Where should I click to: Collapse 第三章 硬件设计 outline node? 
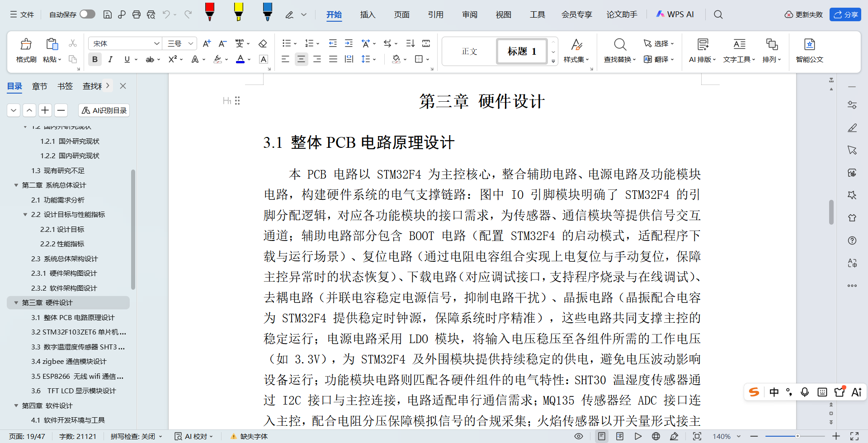pyautogui.click(x=16, y=303)
